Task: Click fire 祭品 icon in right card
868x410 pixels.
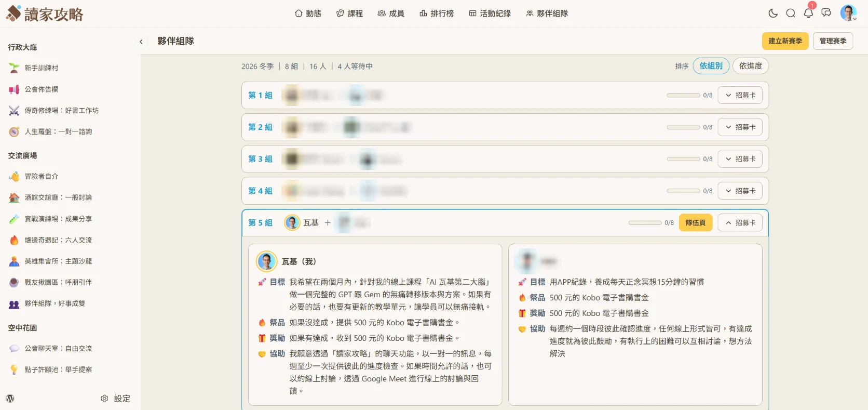Action: click(522, 298)
